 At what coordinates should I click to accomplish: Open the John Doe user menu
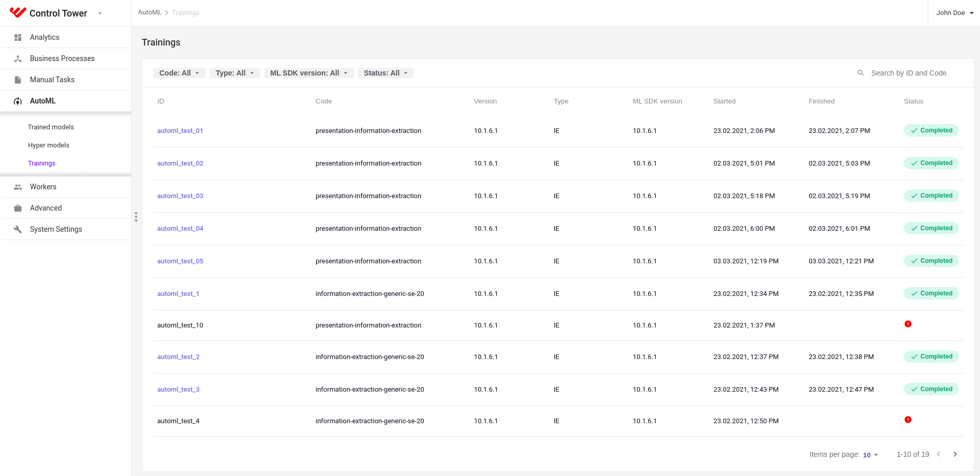pyautogui.click(x=955, y=13)
